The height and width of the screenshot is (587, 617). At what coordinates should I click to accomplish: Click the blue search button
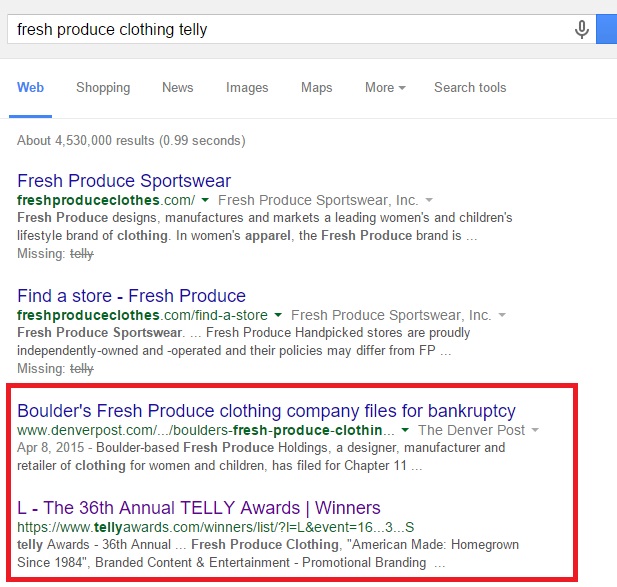click(607, 29)
